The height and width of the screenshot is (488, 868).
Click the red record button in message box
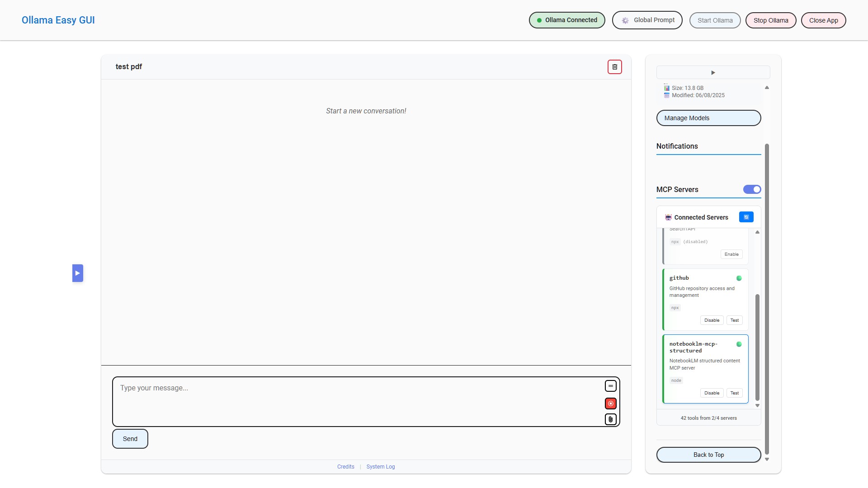pos(610,404)
